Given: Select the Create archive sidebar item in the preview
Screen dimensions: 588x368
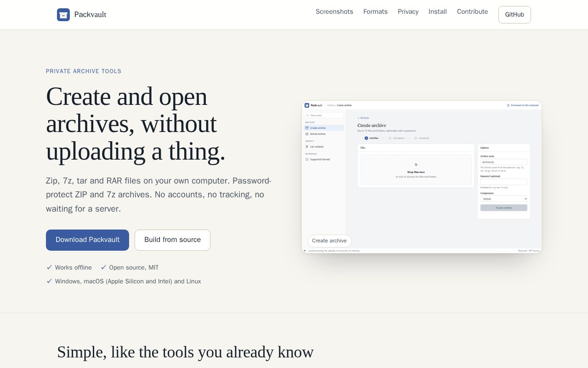Looking at the screenshot, I should tap(324, 128).
